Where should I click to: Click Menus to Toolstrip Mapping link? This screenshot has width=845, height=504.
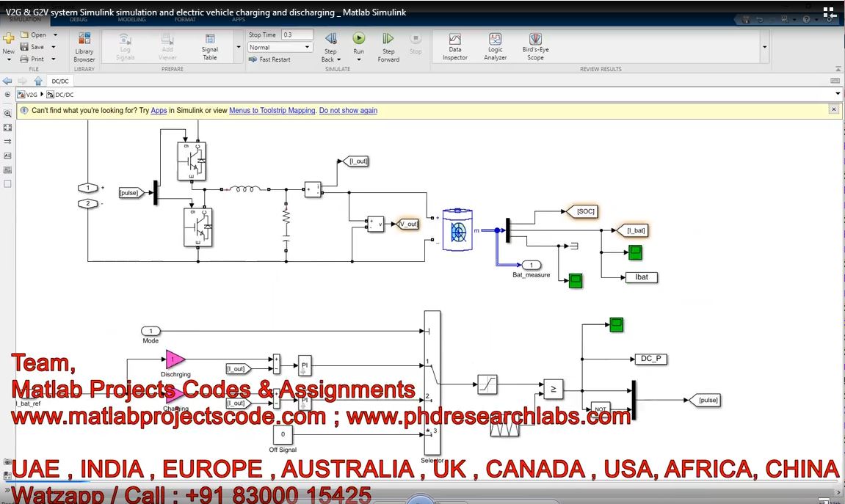[x=272, y=110]
